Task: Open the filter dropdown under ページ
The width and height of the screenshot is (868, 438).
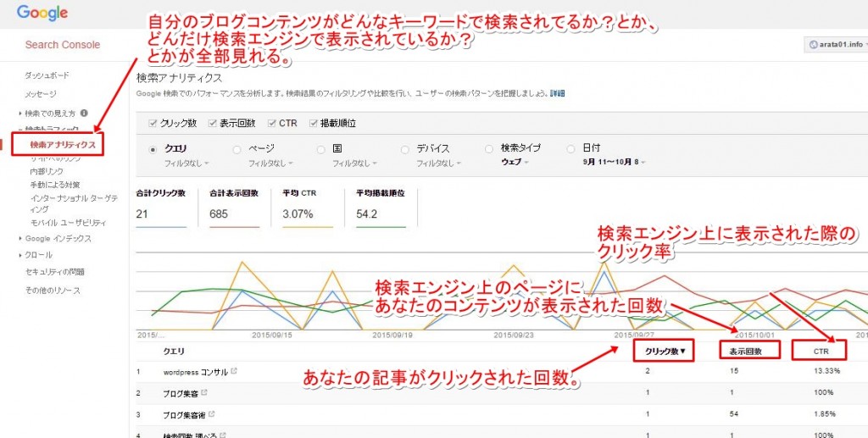Action: 270,164
